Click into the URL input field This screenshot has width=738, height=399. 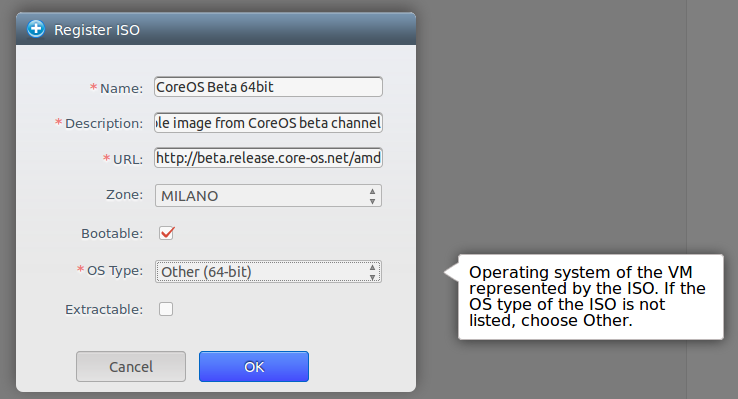pyautogui.click(x=268, y=158)
